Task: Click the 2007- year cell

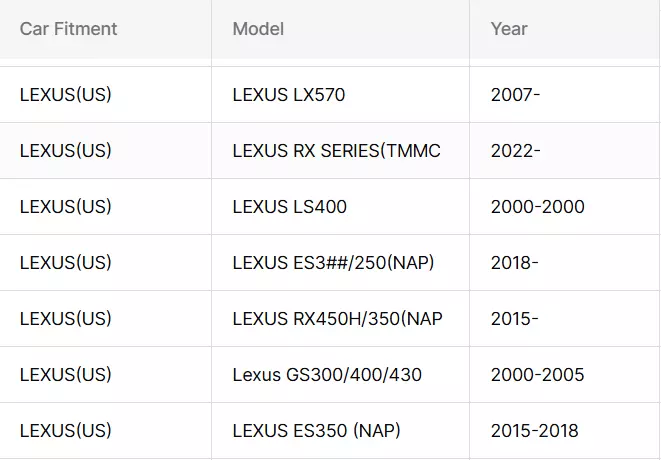Action: (x=564, y=94)
